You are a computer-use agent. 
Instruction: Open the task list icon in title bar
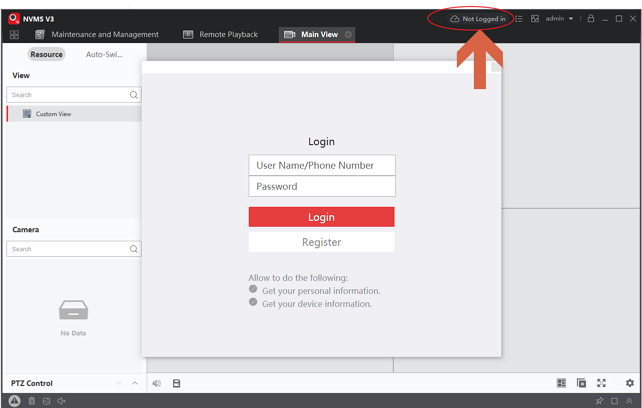click(x=519, y=19)
